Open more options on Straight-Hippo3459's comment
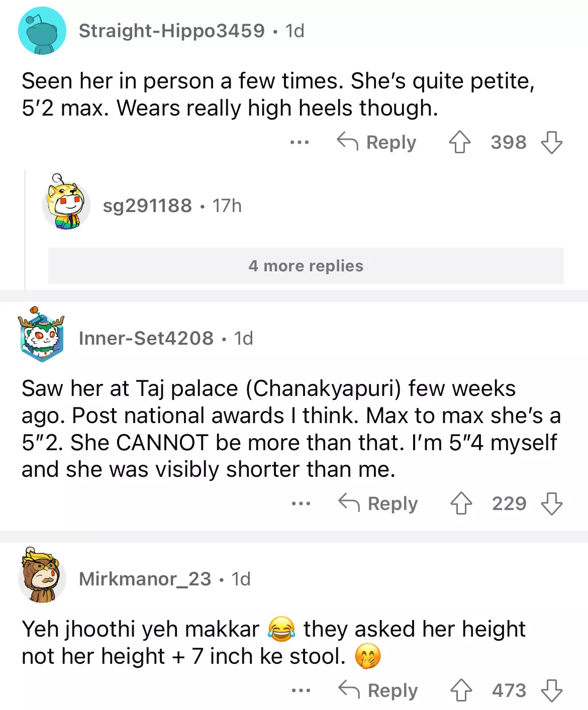The height and width of the screenshot is (710, 588). tap(300, 143)
